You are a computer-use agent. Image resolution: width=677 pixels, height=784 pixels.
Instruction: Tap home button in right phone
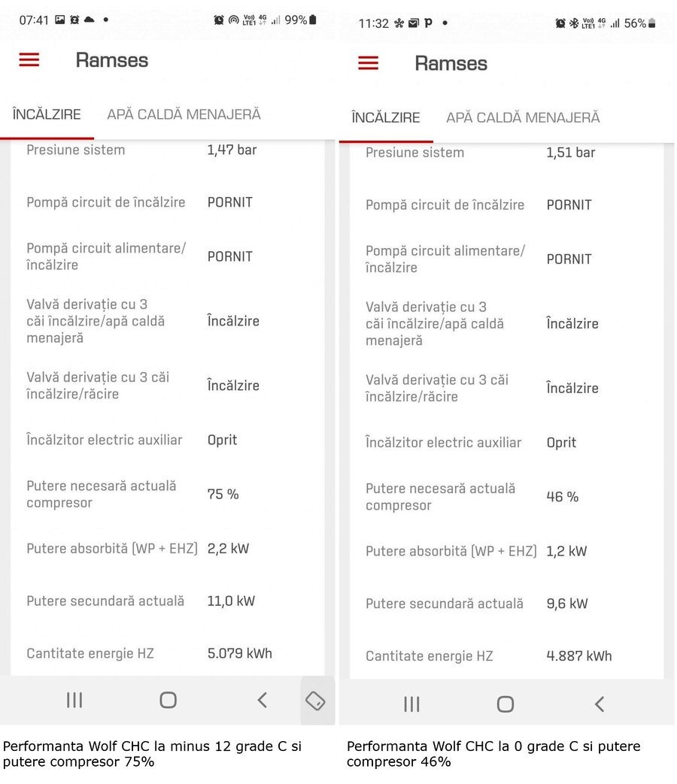tap(505, 704)
